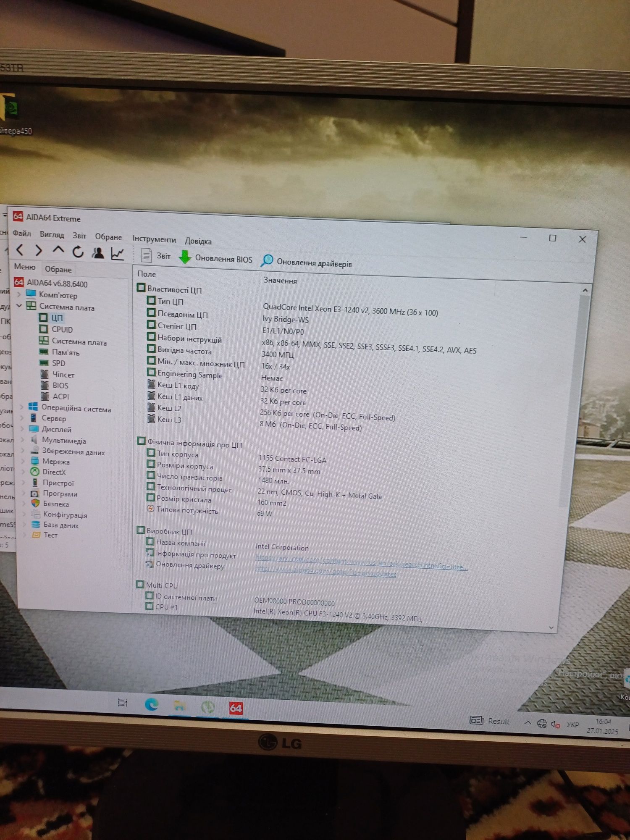Open the aida64.com driver updates link

(x=325, y=571)
